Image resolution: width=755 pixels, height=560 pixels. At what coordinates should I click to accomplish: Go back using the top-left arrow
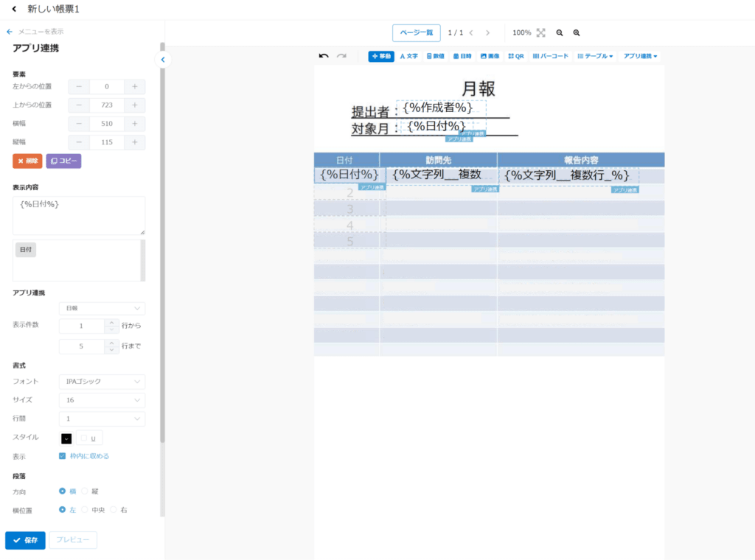13,10
